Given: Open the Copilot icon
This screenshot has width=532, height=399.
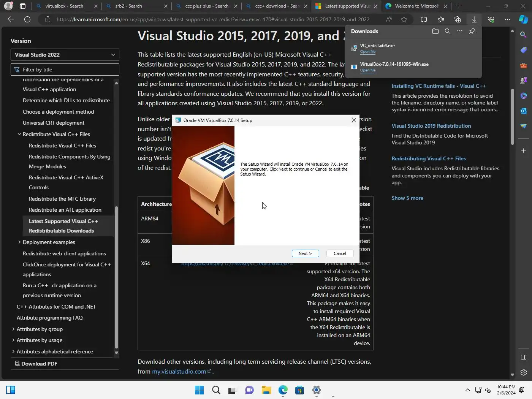Looking at the screenshot, I should pos(524,19).
